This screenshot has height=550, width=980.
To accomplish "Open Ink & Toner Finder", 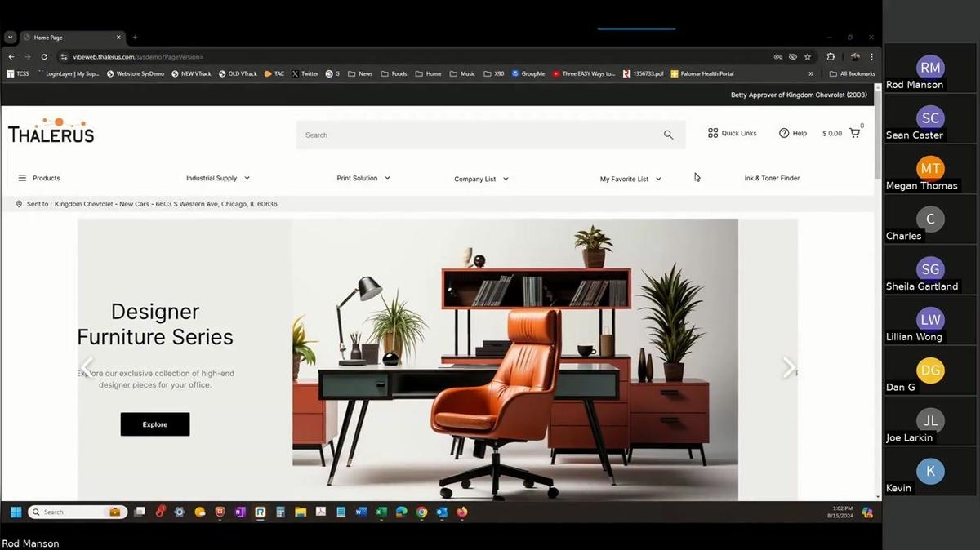I will click(x=772, y=178).
